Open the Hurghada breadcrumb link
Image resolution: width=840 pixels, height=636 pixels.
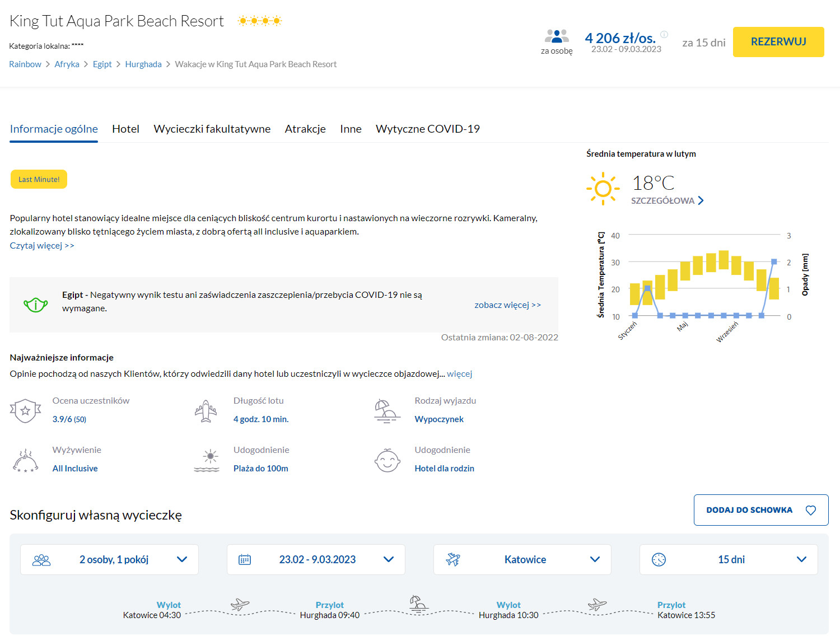coord(143,64)
